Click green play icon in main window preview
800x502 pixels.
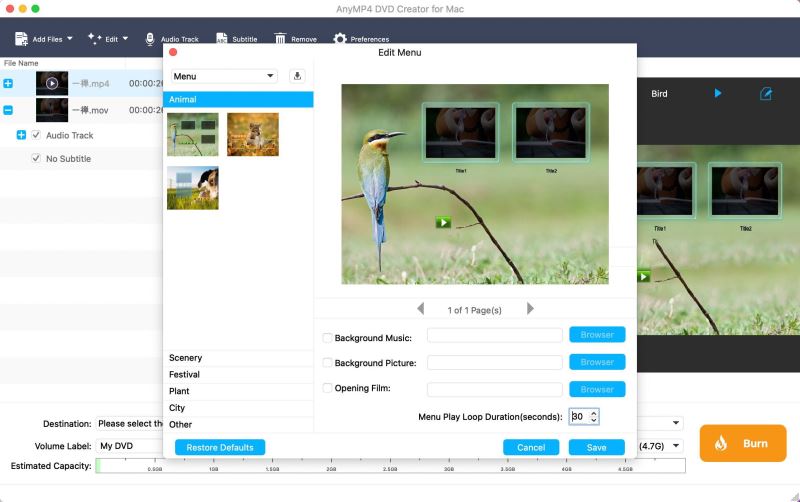644,277
